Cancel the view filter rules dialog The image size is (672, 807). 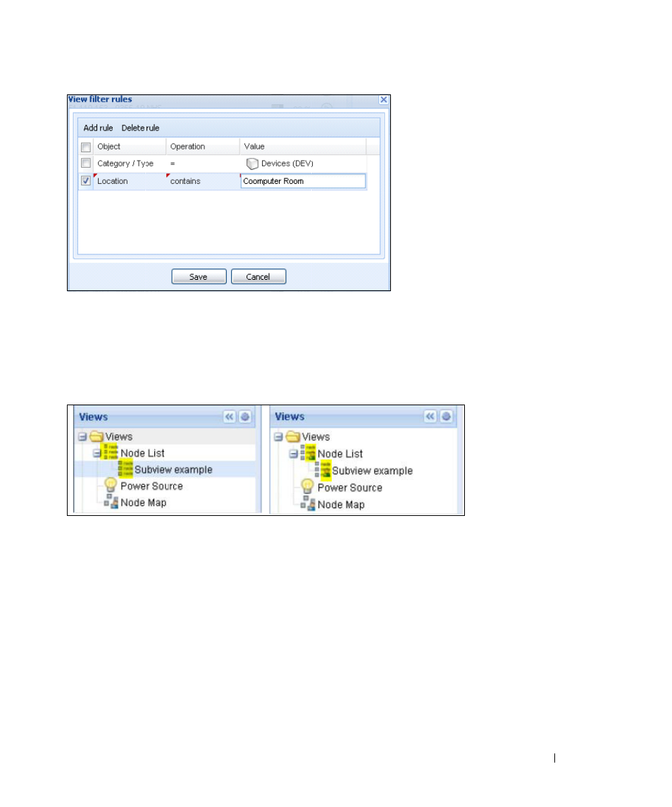[259, 276]
